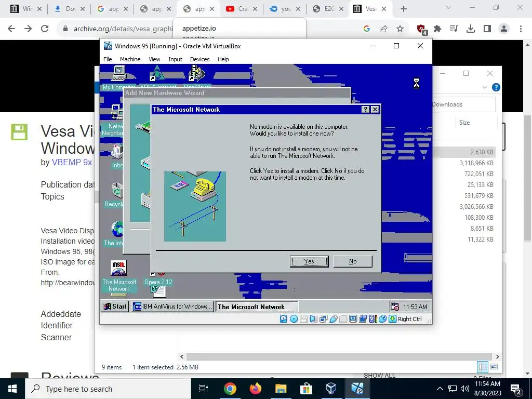Open Firefox from the taskbar
This screenshot has height=399, width=532.
[x=256, y=389]
